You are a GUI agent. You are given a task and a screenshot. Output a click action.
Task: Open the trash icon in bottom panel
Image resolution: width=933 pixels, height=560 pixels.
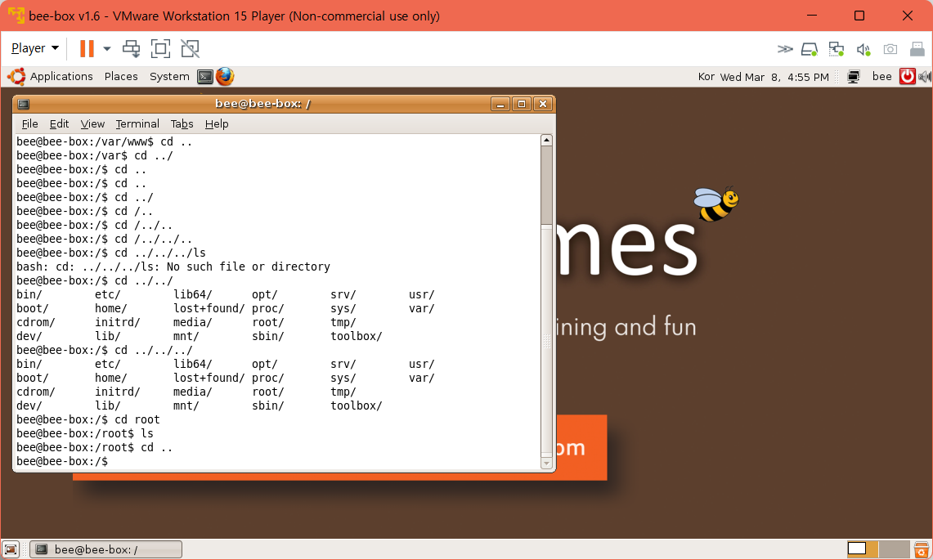pyautogui.click(x=921, y=549)
